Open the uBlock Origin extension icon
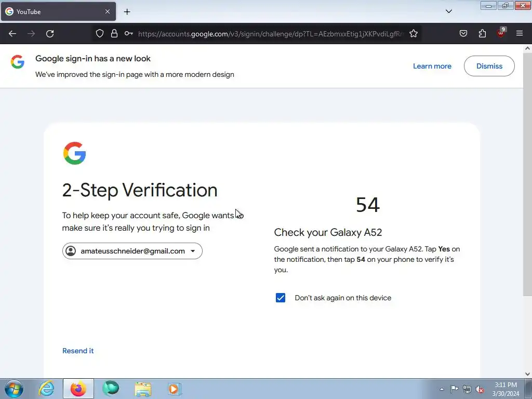532x399 pixels. (x=501, y=33)
